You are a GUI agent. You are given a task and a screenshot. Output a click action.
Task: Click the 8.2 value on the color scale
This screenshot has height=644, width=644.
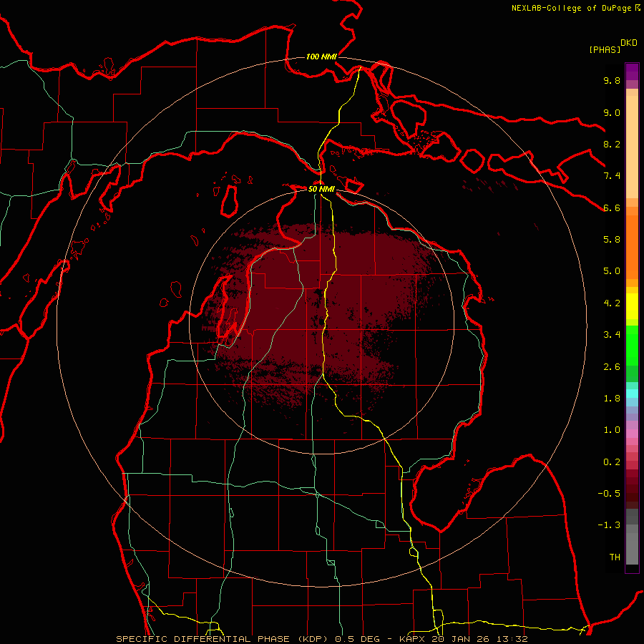(612, 144)
